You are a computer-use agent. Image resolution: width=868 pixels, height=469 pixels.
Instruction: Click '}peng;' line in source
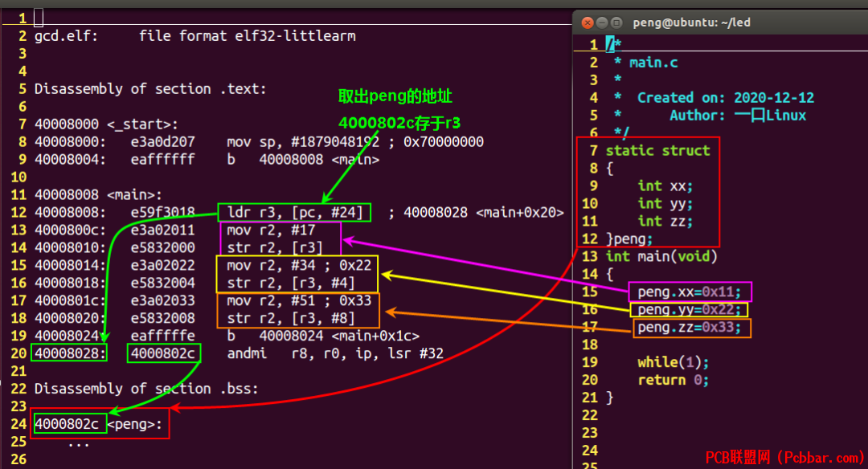click(629, 239)
